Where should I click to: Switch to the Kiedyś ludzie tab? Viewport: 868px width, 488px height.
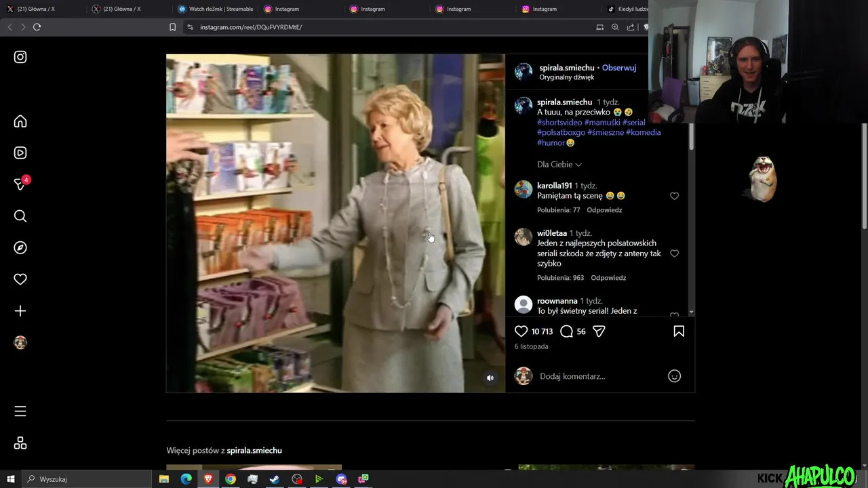[x=627, y=9]
